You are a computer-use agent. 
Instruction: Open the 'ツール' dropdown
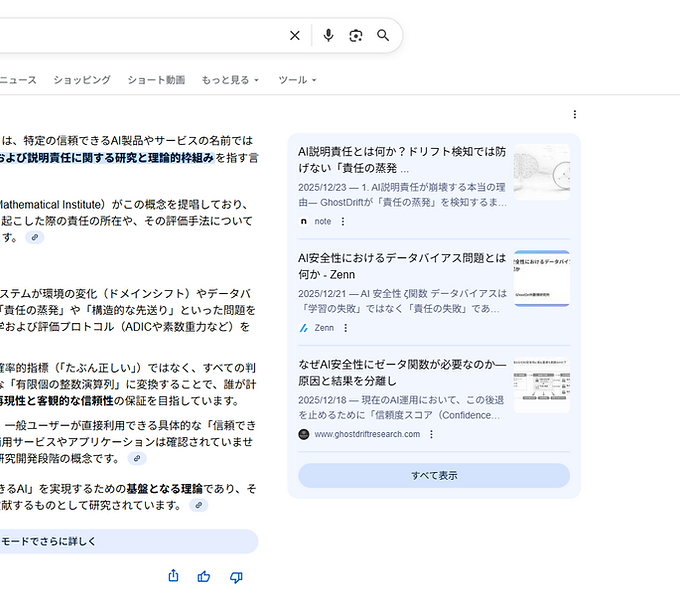click(x=298, y=80)
